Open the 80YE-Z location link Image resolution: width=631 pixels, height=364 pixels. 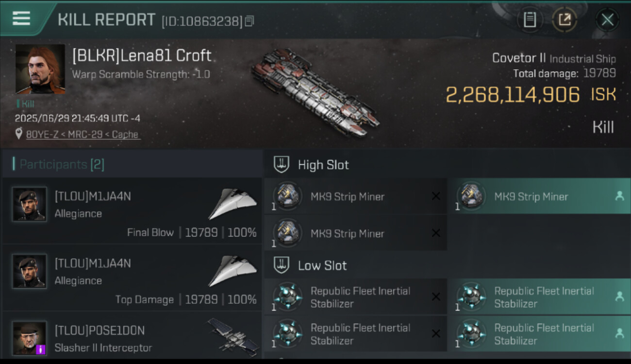pyautogui.click(x=83, y=134)
